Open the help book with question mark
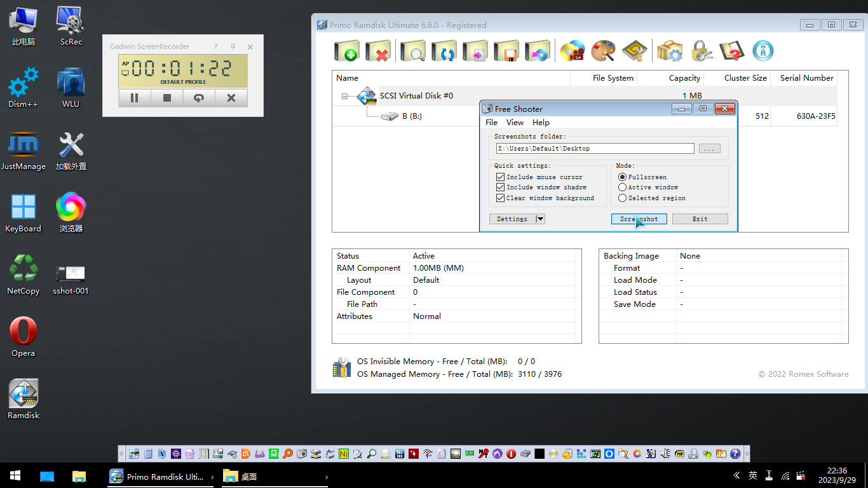This screenshot has width=868, height=488. point(732,51)
